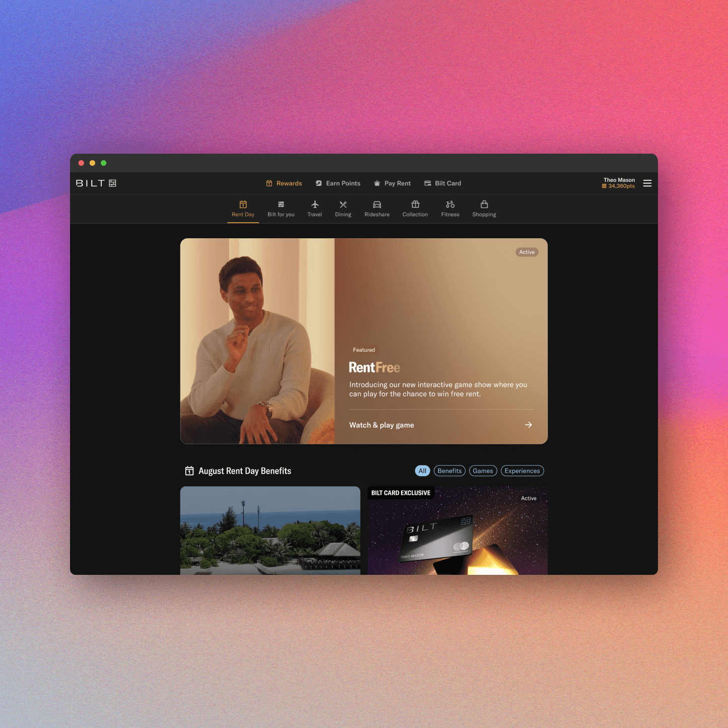Click the calendar icon by August Rent Day Benefits
The height and width of the screenshot is (728, 728).
(x=189, y=471)
